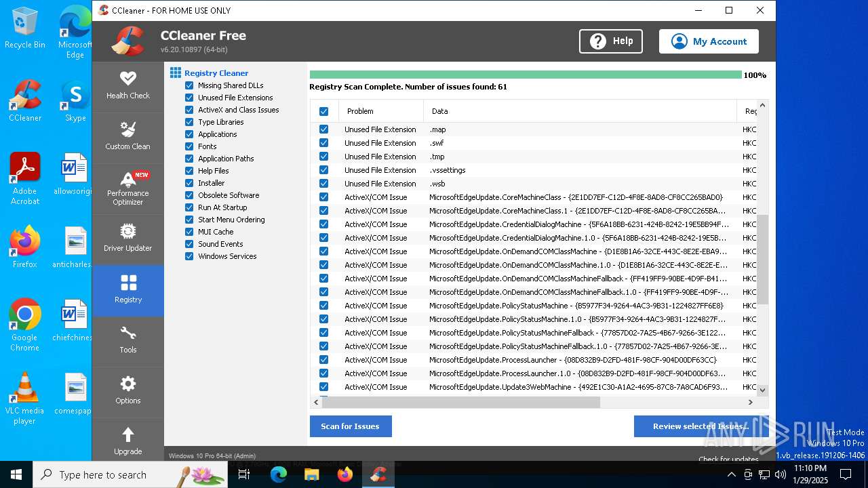
Task: Click the Windows Start button
Action: click(x=16, y=474)
